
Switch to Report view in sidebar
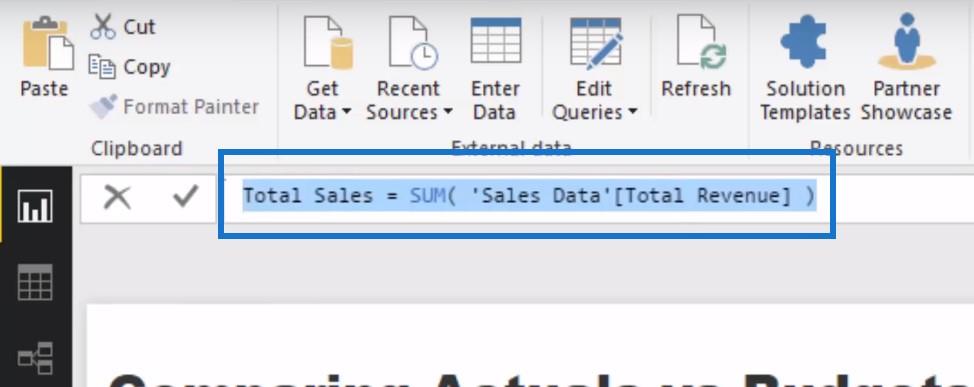click(35, 206)
